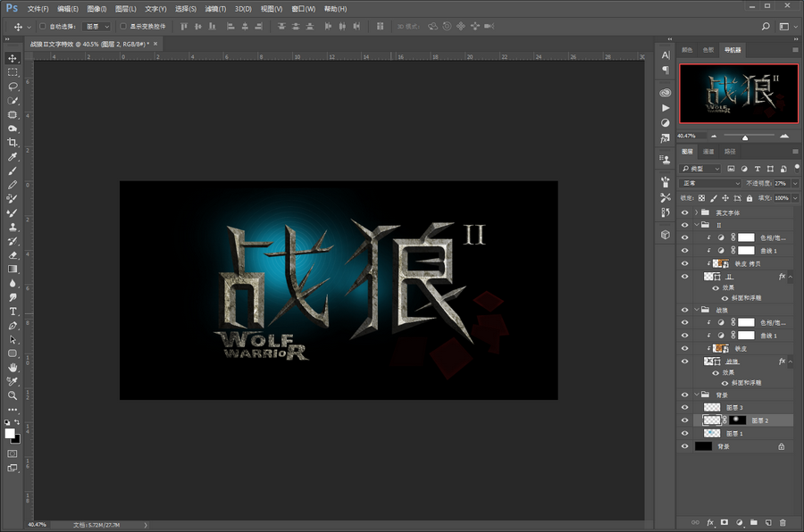Expand the 英文字体 layer group
This screenshot has height=532, width=804.
point(696,212)
